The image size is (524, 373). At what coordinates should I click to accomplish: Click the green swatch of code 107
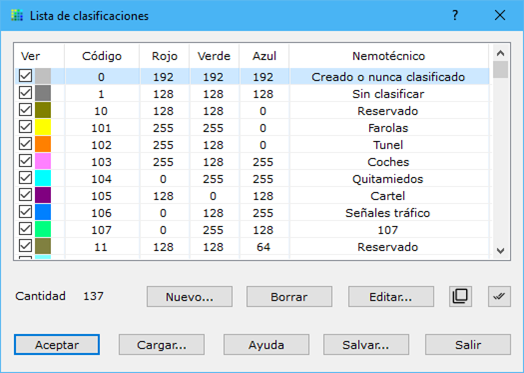coord(43,230)
